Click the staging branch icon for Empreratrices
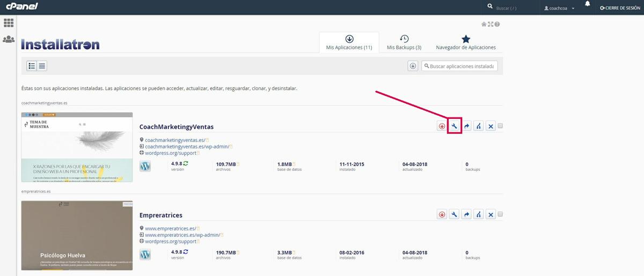644x276 pixels. coord(478,214)
